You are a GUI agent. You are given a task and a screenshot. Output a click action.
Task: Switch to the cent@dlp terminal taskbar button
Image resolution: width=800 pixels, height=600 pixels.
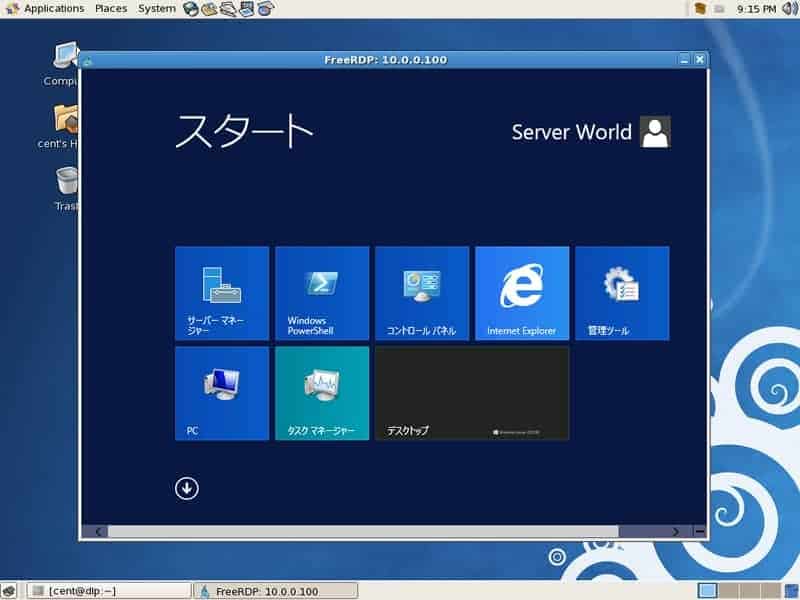pos(109,591)
